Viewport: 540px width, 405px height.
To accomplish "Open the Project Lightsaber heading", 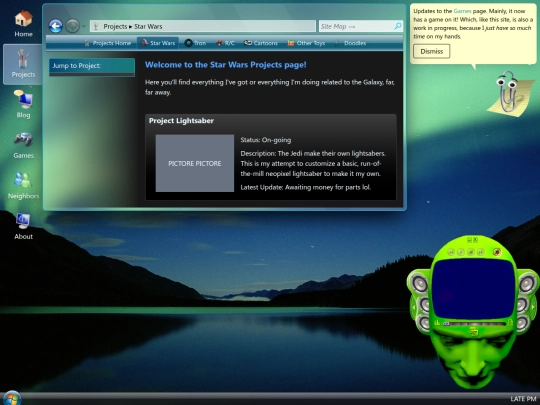I will point(181,121).
